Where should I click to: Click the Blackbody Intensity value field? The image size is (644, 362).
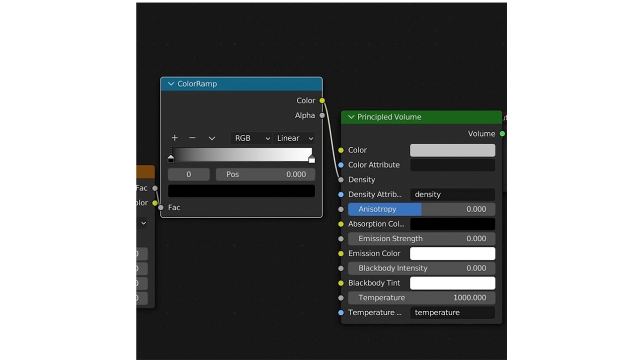coord(422,268)
